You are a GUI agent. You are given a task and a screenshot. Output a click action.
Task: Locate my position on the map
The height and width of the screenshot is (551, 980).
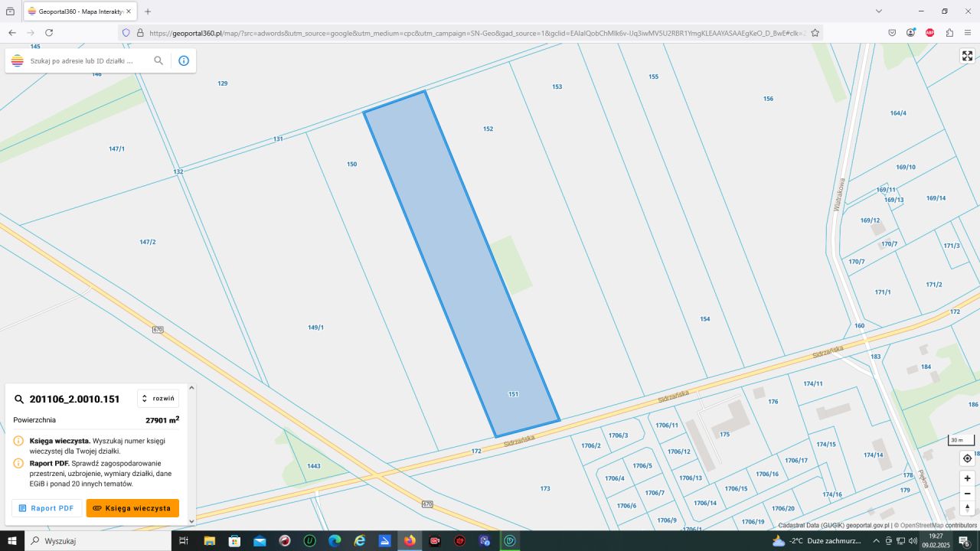pos(967,458)
